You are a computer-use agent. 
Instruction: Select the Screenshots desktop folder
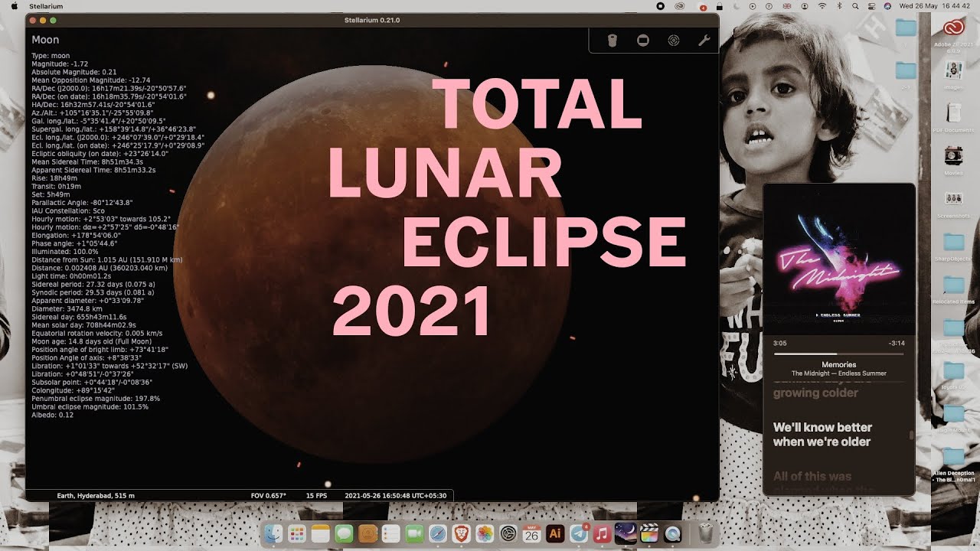(x=953, y=202)
